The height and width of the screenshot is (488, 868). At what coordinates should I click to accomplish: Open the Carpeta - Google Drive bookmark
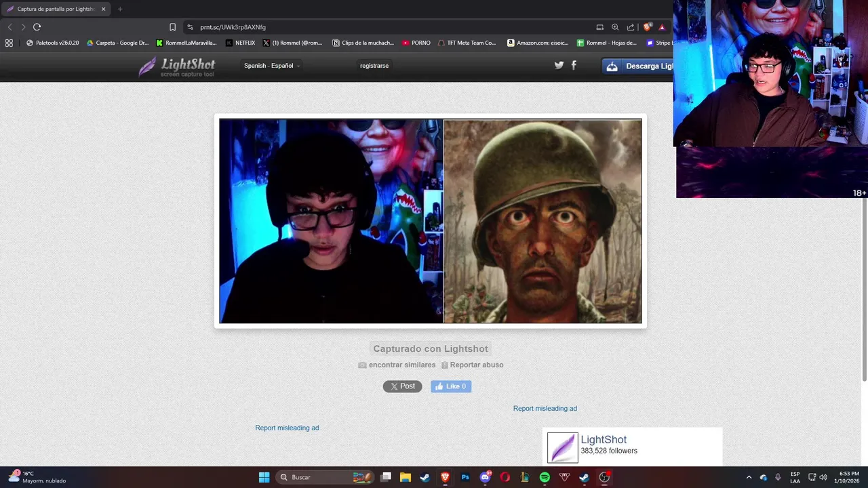tap(117, 43)
